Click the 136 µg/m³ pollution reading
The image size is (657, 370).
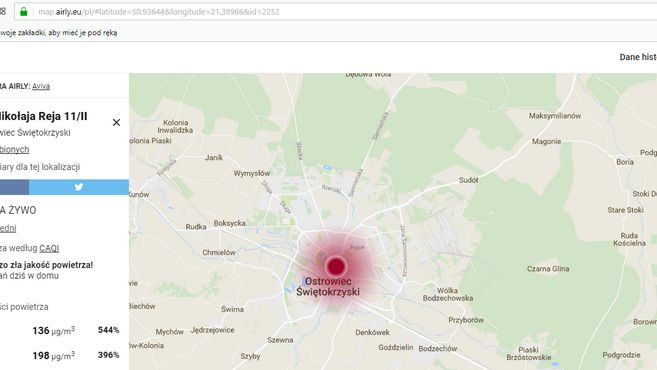54,331
